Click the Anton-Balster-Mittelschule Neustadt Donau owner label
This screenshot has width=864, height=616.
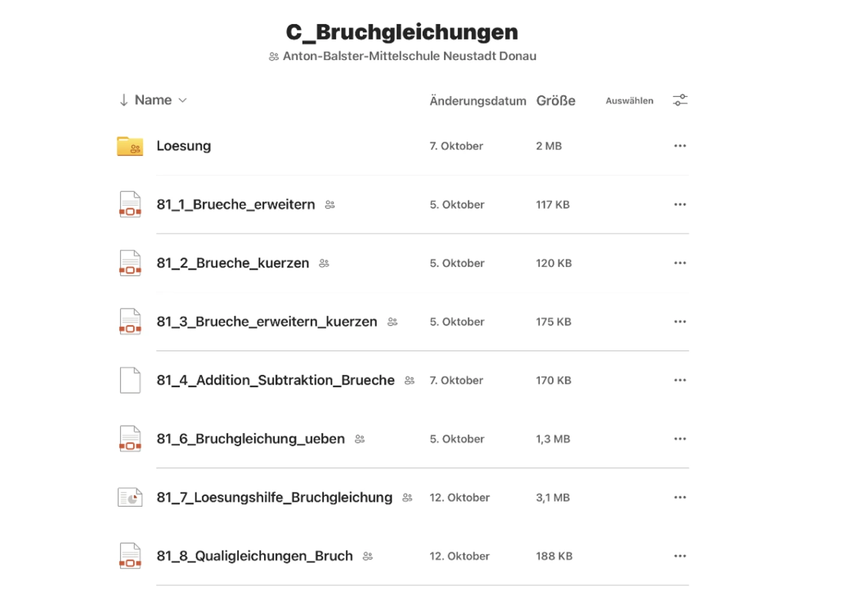click(409, 56)
